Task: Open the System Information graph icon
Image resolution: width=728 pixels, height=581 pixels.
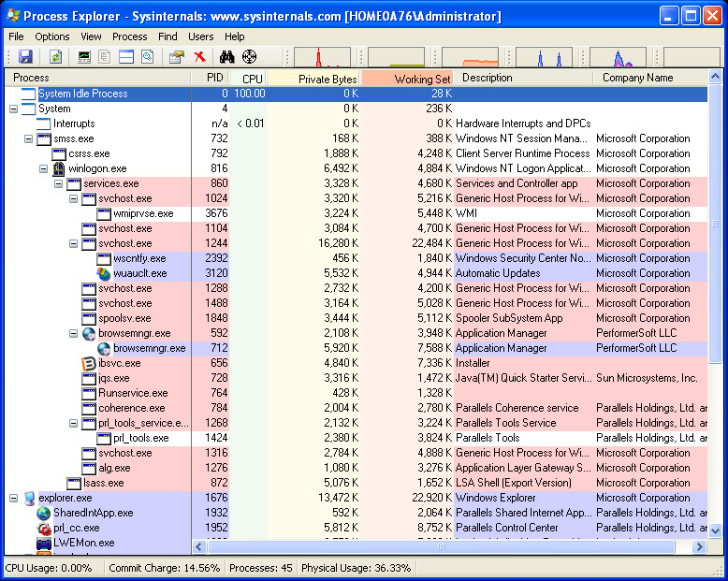Action: tap(84, 57)
